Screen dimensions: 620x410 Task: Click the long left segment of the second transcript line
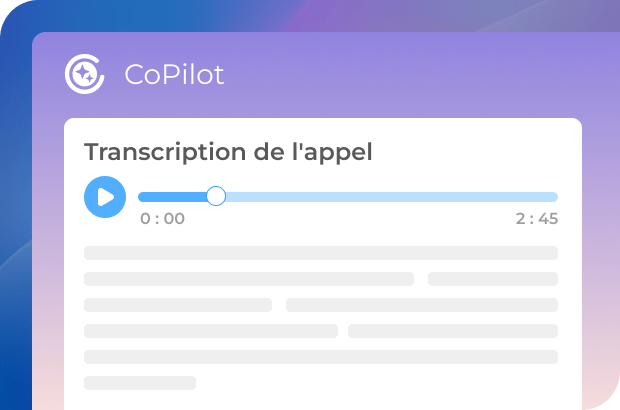coord(248,279)
